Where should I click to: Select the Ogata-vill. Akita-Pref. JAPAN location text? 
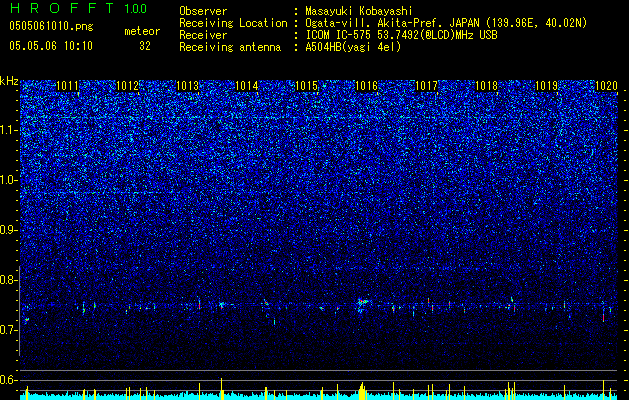point(446,23)
